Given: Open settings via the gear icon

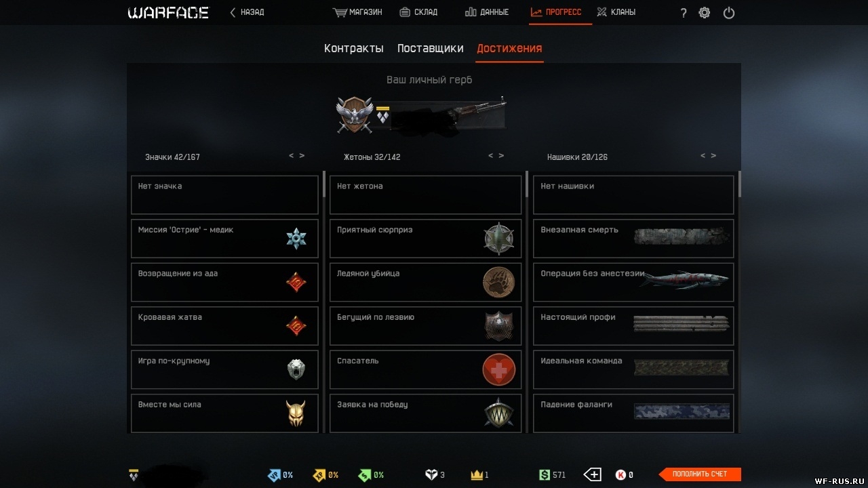Looking at the screenshot, I should coord(705,12).
